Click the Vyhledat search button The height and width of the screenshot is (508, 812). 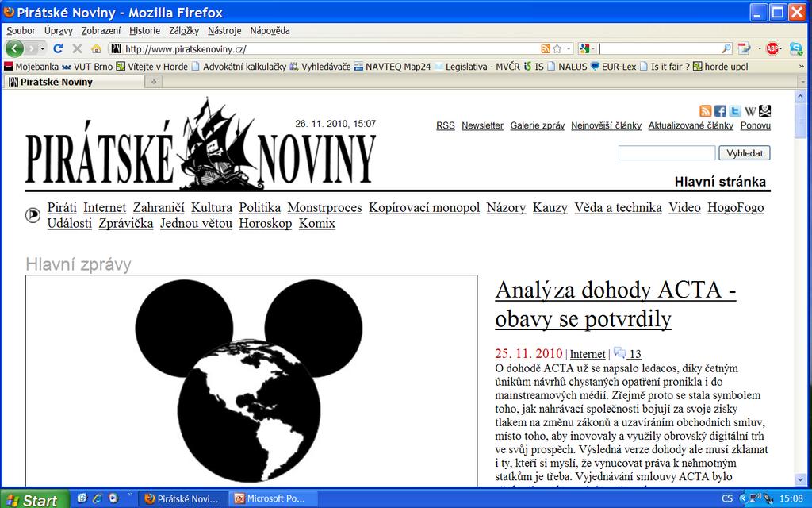point(744,153)
